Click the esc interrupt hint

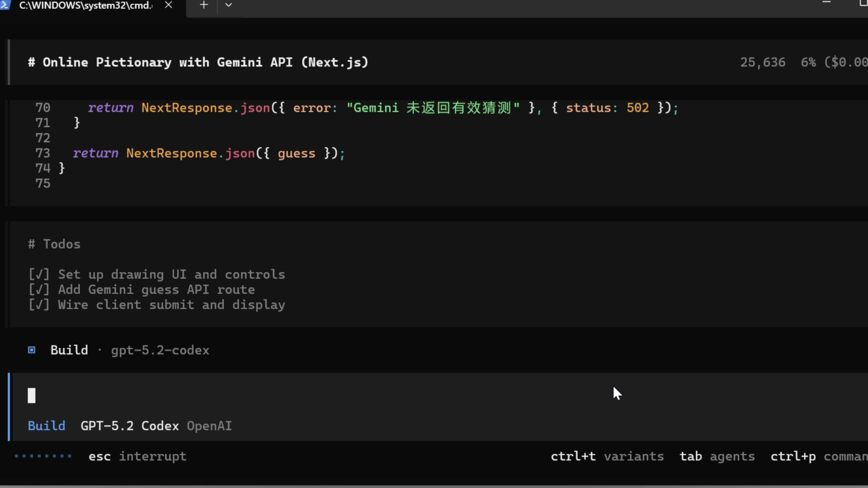pyautogui.click(x=137, y=457)
